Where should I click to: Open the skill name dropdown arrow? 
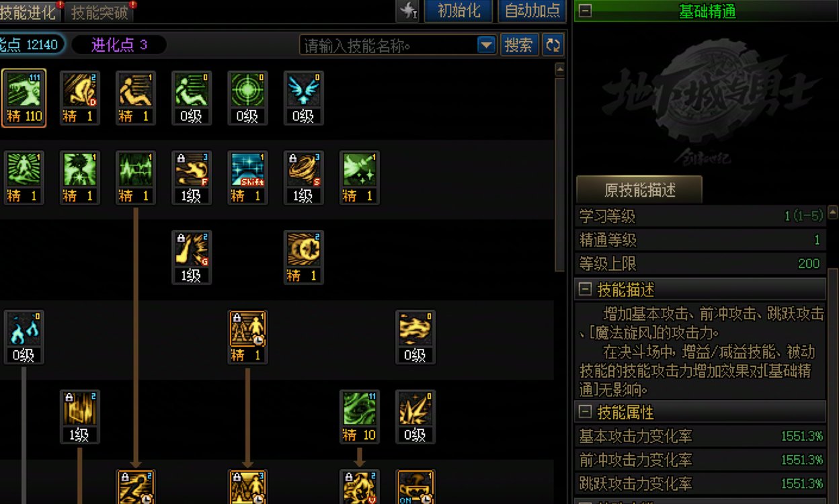486,45
